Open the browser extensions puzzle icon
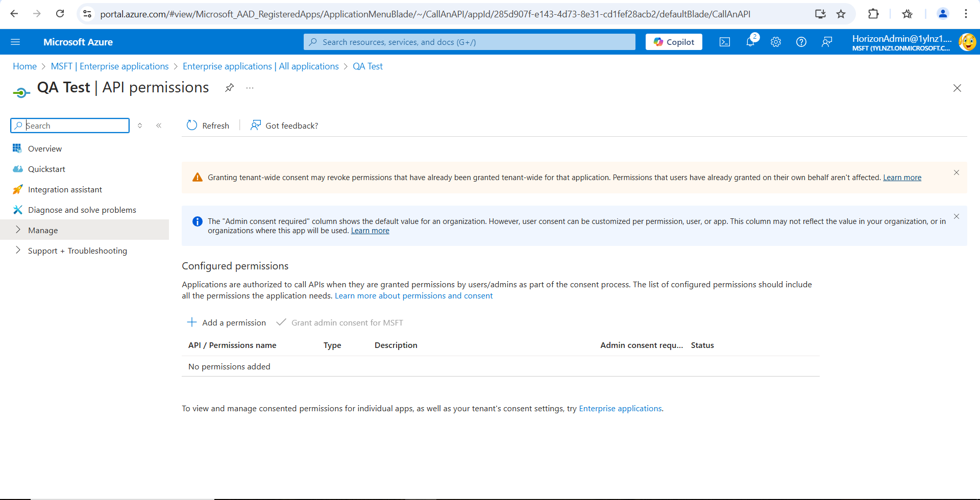 (873, 14)
